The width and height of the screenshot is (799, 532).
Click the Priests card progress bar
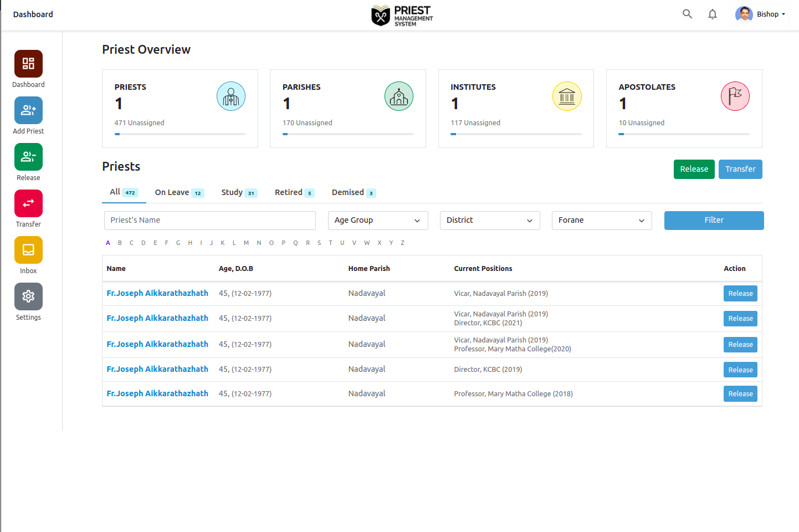pyautogui.click(x=180, y=134)
